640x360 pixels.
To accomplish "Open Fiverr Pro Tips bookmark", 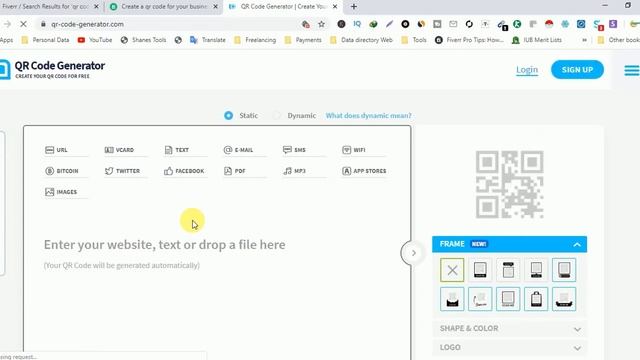I will [469, 40].
